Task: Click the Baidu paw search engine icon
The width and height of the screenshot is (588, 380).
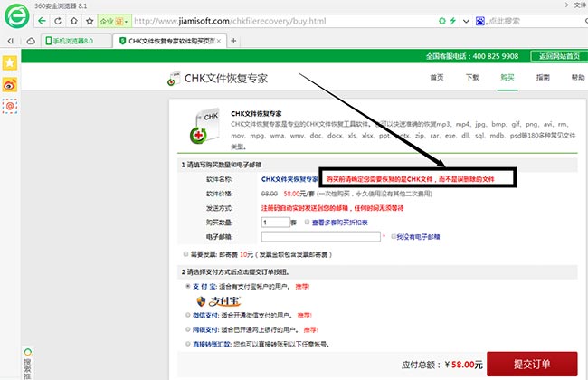Action: [480, 21]
